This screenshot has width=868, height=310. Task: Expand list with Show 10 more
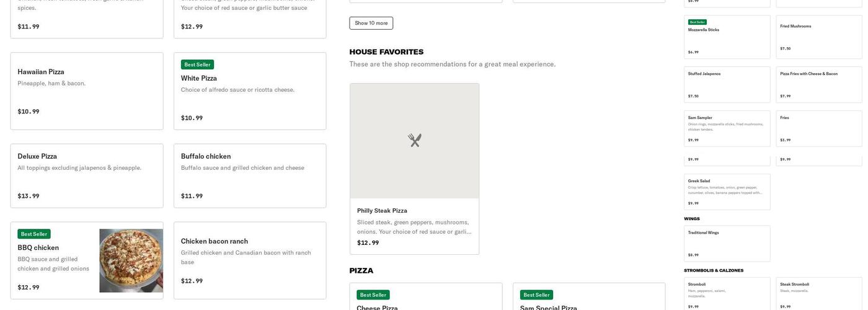[x=371, y=23]
